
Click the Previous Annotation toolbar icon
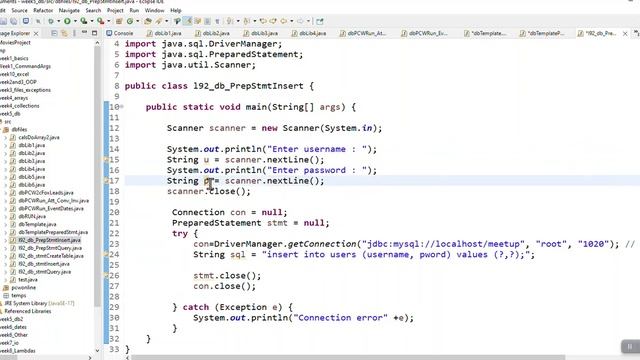coord(247,21)
